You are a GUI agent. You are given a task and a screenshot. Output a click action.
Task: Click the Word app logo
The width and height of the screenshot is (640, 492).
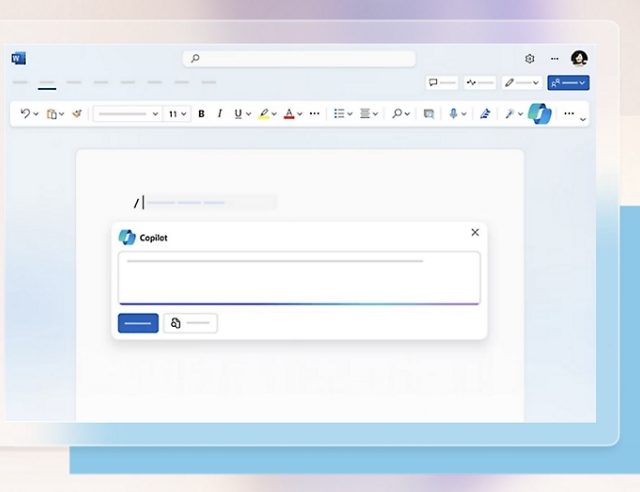(19, 58)
